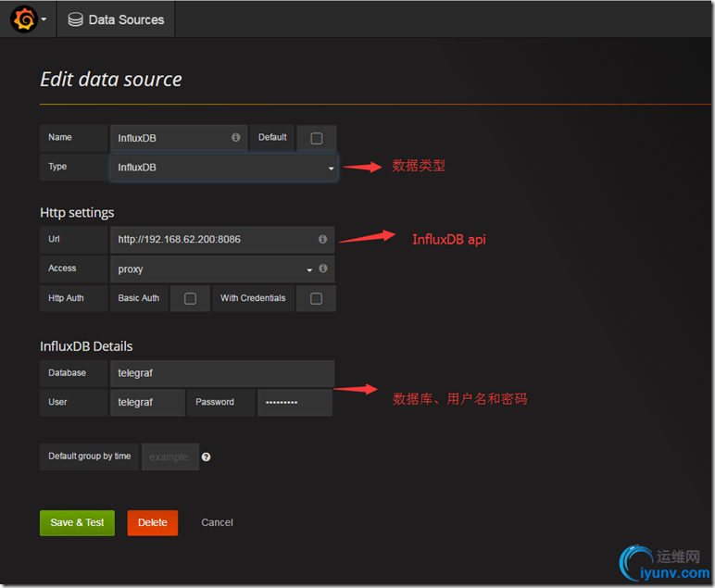Click the Data Sources database icon
The image size is (715, 588).
pos(75,19)
